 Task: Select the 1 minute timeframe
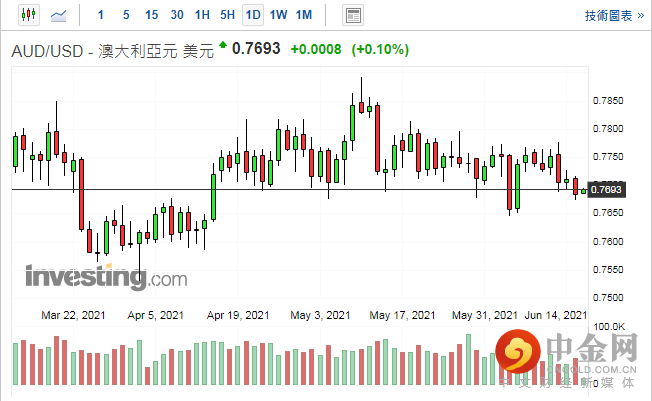click(100, 15)
